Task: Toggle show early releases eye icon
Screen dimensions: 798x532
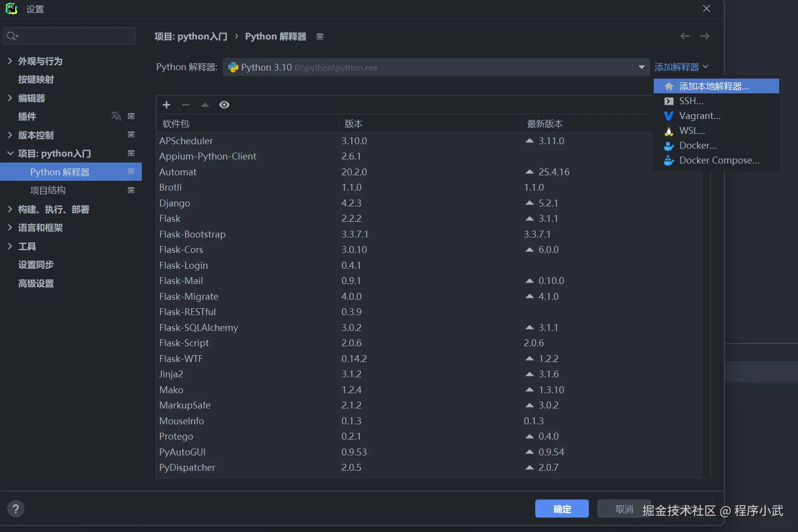Action: [x=224, y=105]
